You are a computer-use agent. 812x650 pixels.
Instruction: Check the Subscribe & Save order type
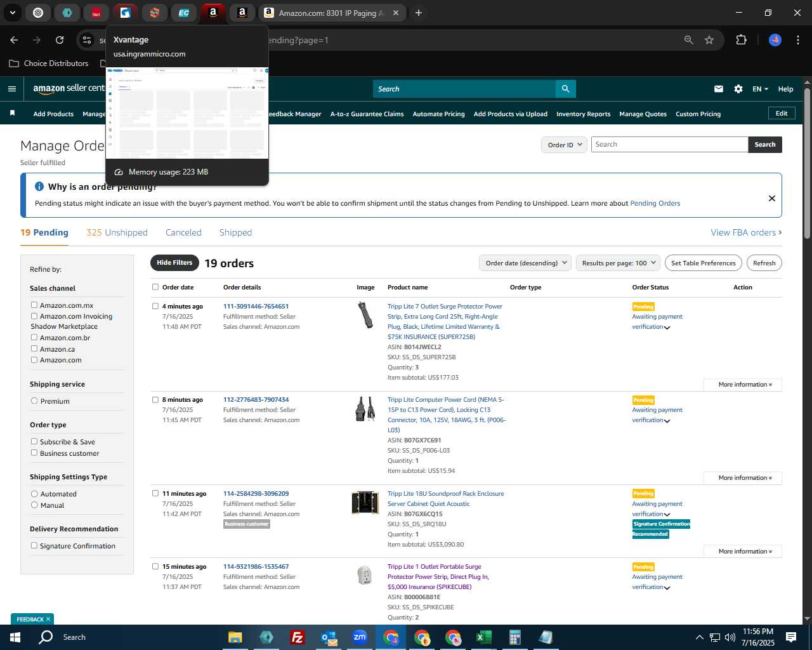tap(34, 441)
